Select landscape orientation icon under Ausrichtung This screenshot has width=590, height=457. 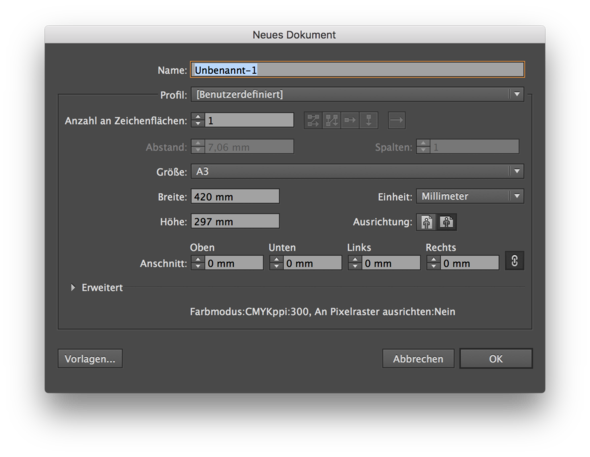pyautogui.click(x=447, y=222)
